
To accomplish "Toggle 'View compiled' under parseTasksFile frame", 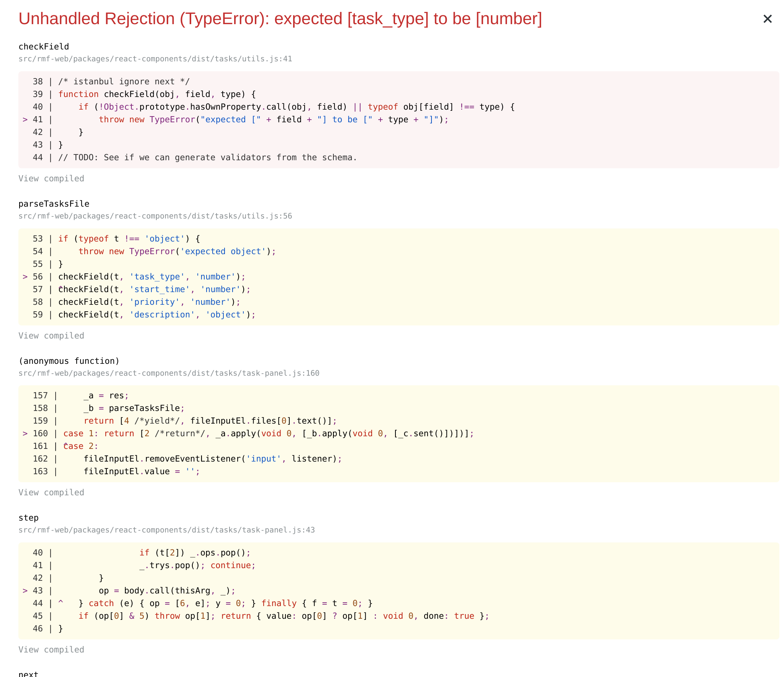I will 51,335.
